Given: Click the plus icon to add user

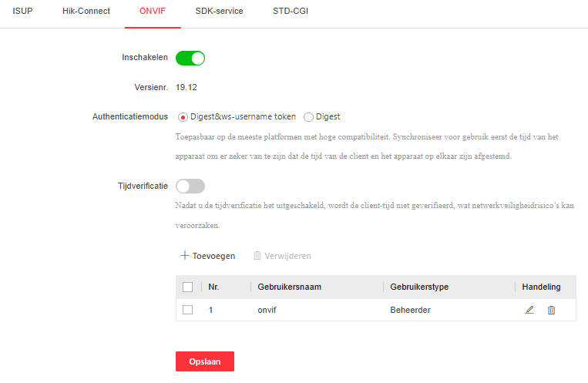Looking at the screenshot, I should click(x=184, y=256).
